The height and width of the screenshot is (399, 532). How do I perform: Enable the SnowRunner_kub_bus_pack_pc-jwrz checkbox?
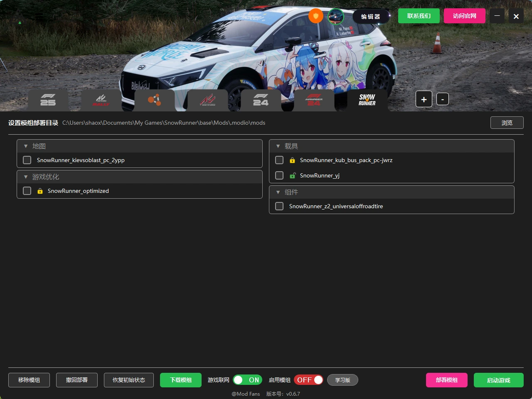(279, 160)
